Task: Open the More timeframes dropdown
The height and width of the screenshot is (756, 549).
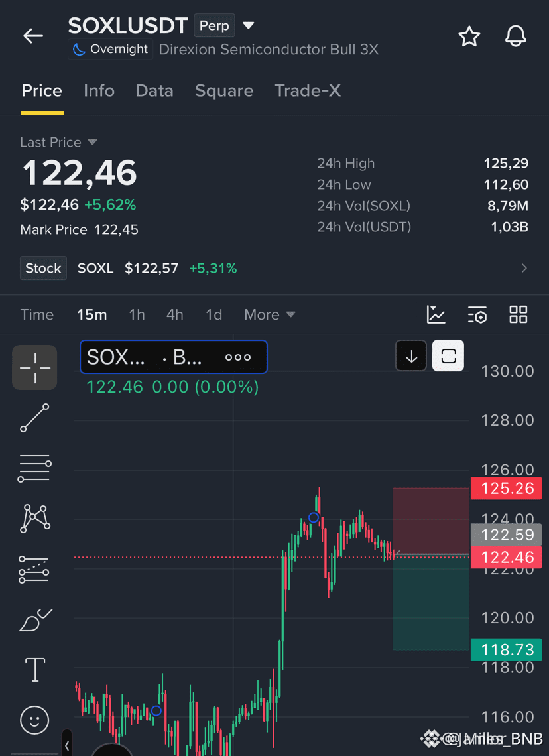Action: [x=269, y=315]
